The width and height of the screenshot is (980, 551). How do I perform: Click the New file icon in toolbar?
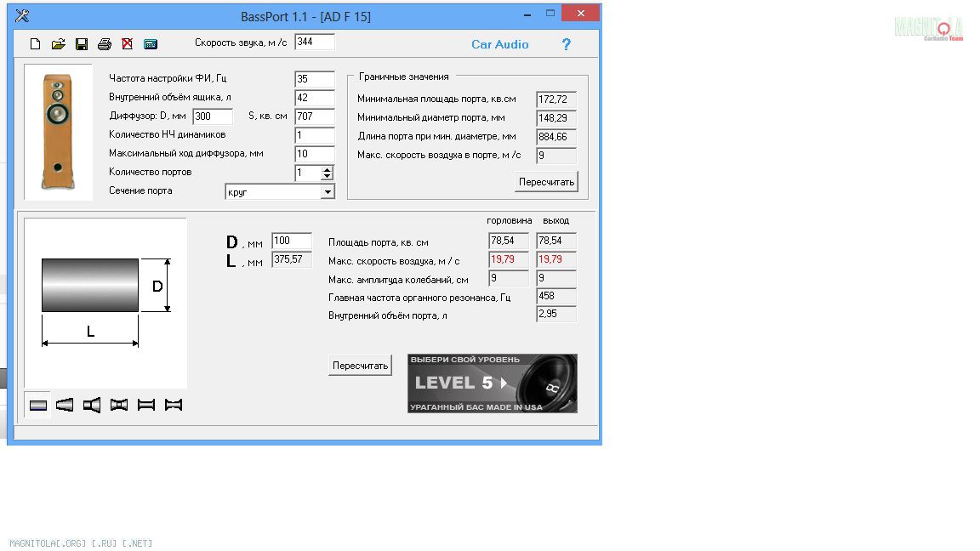tap(35, 44)
